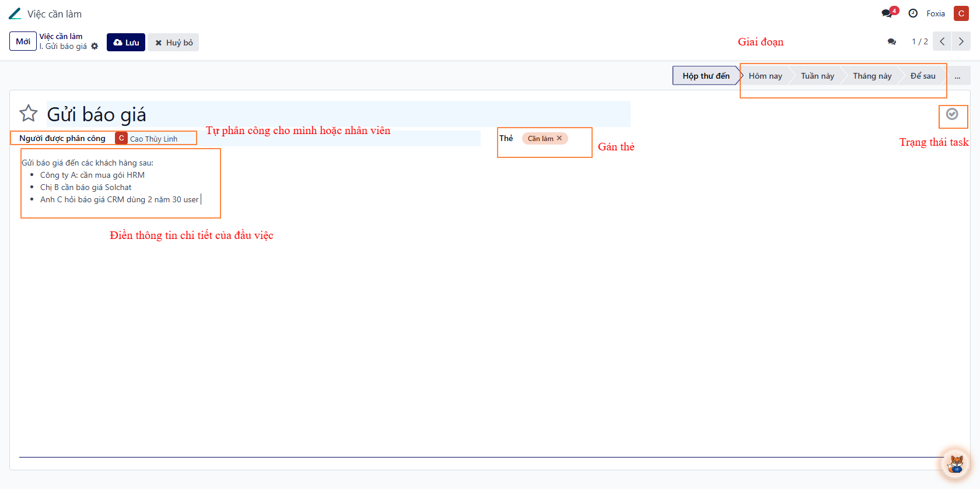
Task: Toggle the star to favorite this task
Action: [x=28, y=113]
